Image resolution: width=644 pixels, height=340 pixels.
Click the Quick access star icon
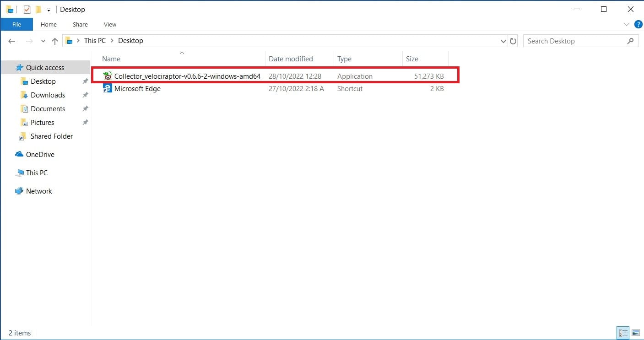[19, 67]
